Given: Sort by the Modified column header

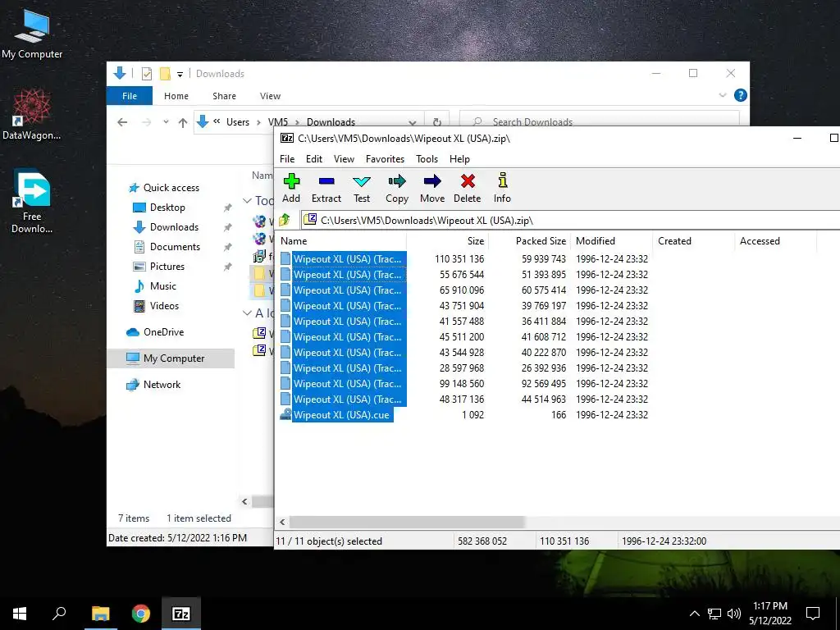Looking at the screenshot, I should 611,241.
